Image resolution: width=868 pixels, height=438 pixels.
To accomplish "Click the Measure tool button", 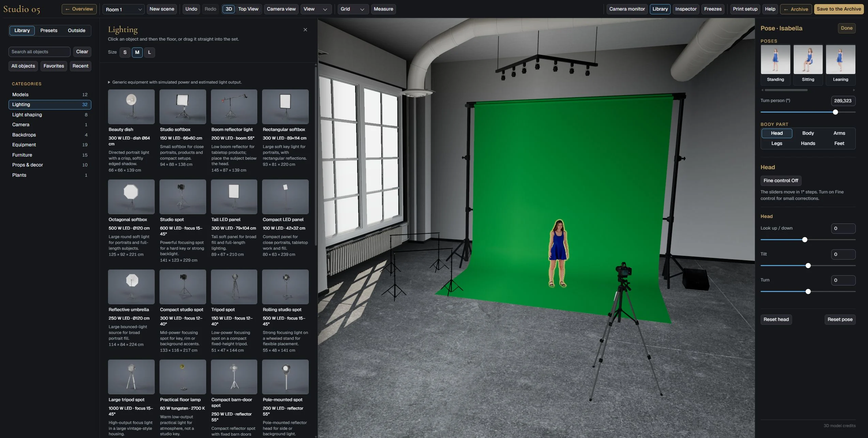I will click(x=383, y=9).
